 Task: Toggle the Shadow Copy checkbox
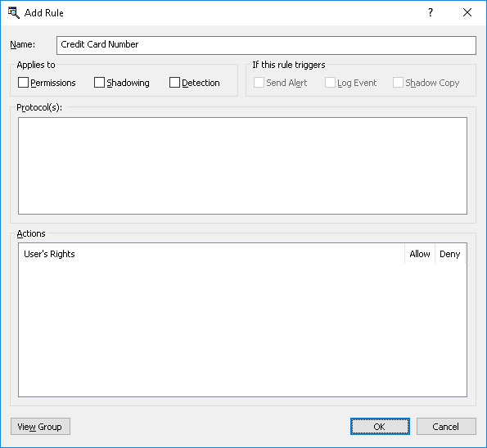[398, 83]
